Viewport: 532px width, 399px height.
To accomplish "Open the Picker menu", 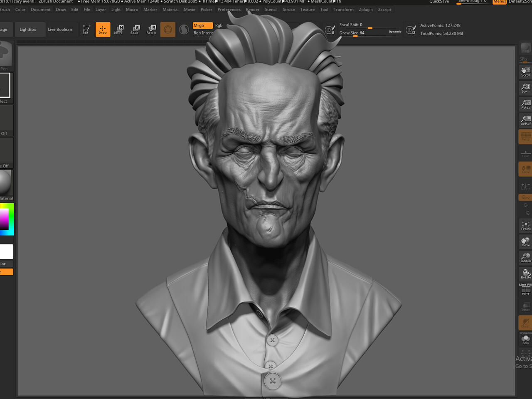I will coord(207,10).
